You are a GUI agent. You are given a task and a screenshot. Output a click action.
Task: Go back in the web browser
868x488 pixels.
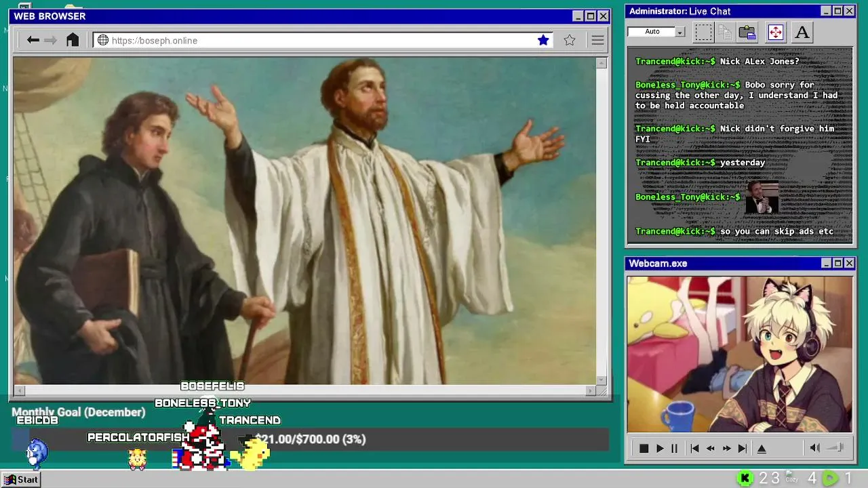click(33, 40)
